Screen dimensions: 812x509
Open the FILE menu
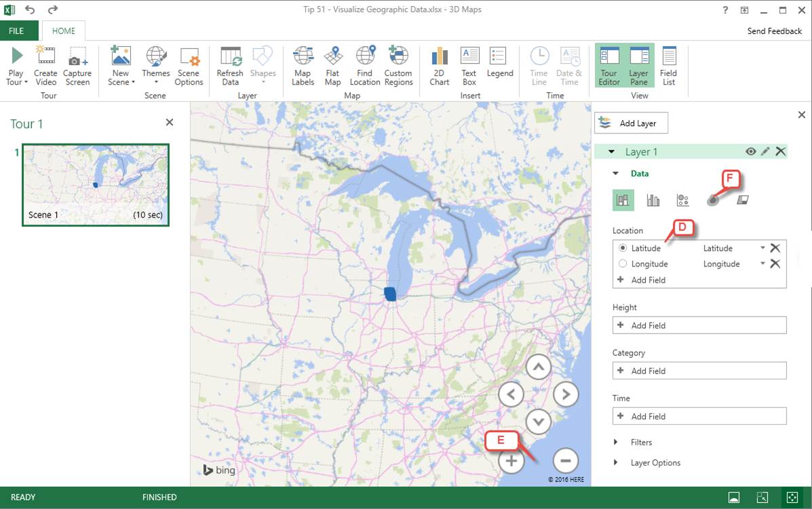tap(16, 30)
